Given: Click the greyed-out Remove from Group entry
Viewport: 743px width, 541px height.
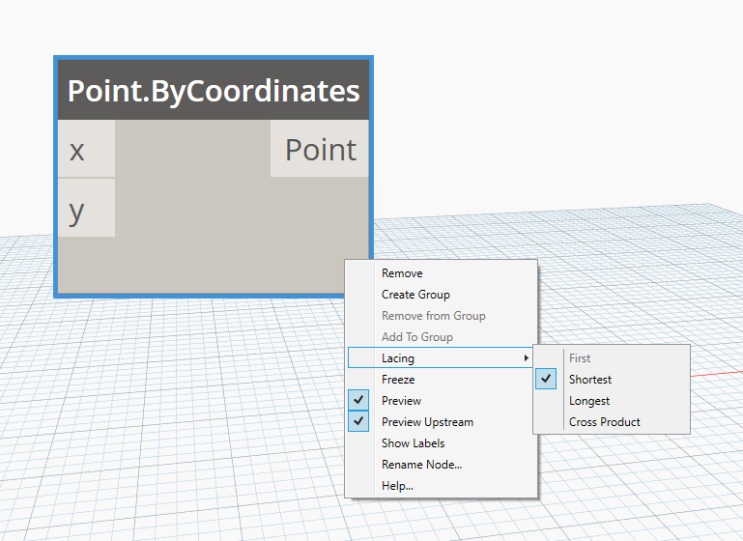Looking at the screenshot, I should click(433, 316).
